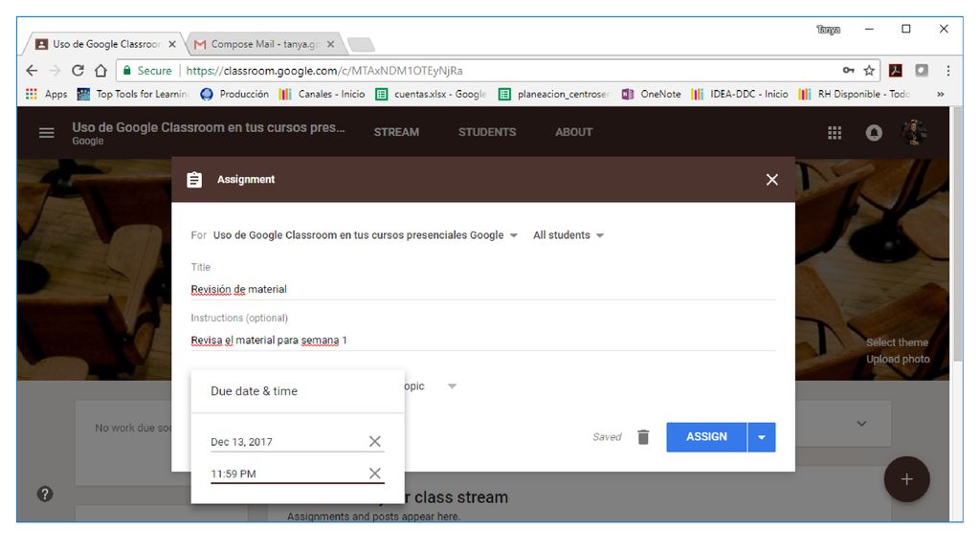Bookmark this page with star icon
The width and height of the screenshot is (980, 551).
pyautogui.click(x=869, y=71)
